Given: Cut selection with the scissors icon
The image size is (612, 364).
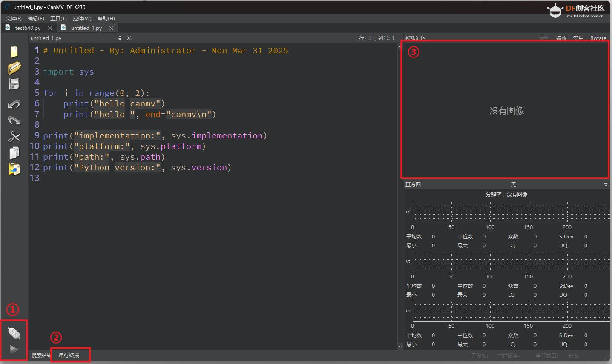Looking at the screenshot, I should click(x=14, y=137).
